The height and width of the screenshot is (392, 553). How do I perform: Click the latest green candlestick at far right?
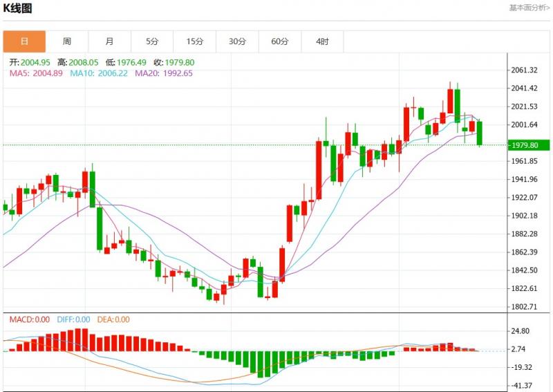(x=480, y=133)
